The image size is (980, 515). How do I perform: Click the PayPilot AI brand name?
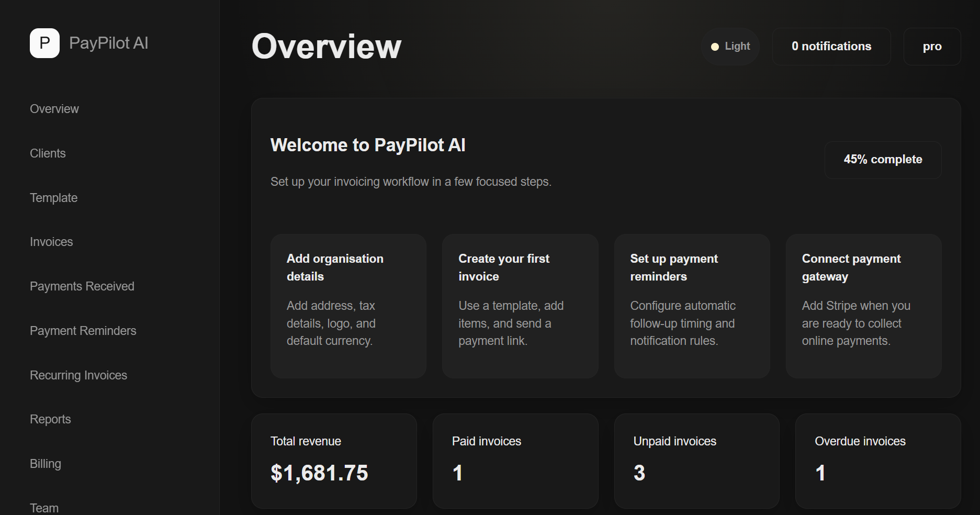109,43
